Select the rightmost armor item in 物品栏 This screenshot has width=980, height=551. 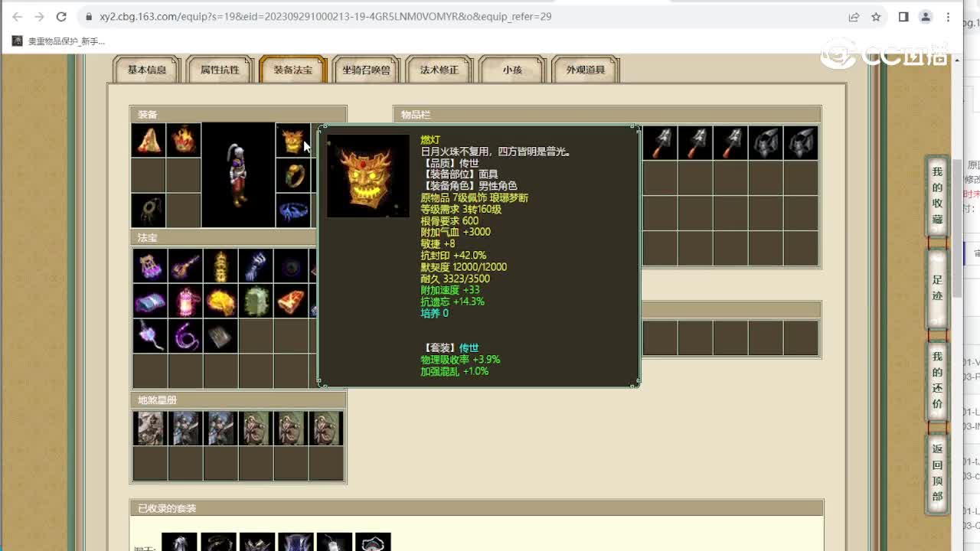pos(802,142)
